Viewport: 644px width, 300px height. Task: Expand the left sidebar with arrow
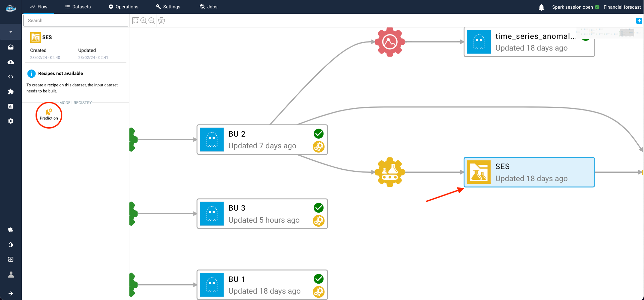point(11,293)
